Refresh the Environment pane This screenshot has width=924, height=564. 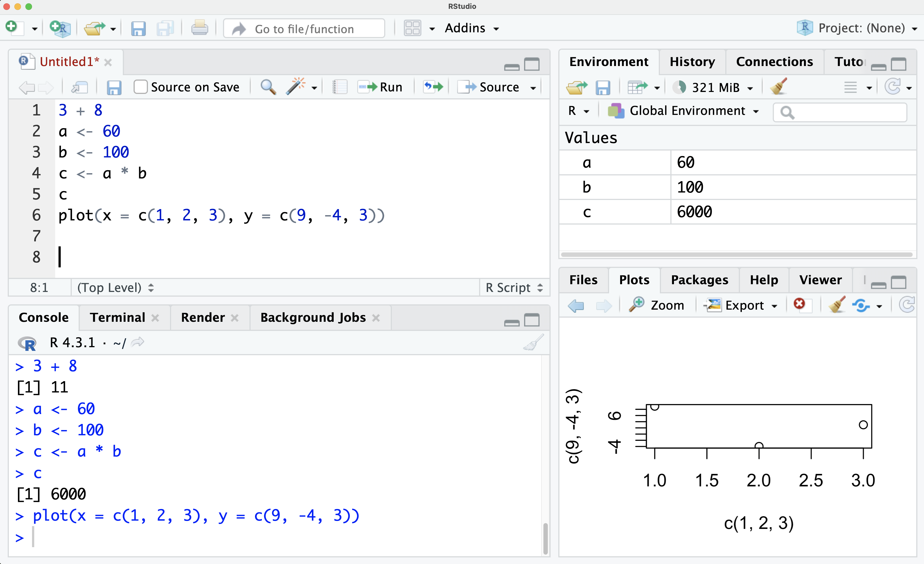[893, 87]
